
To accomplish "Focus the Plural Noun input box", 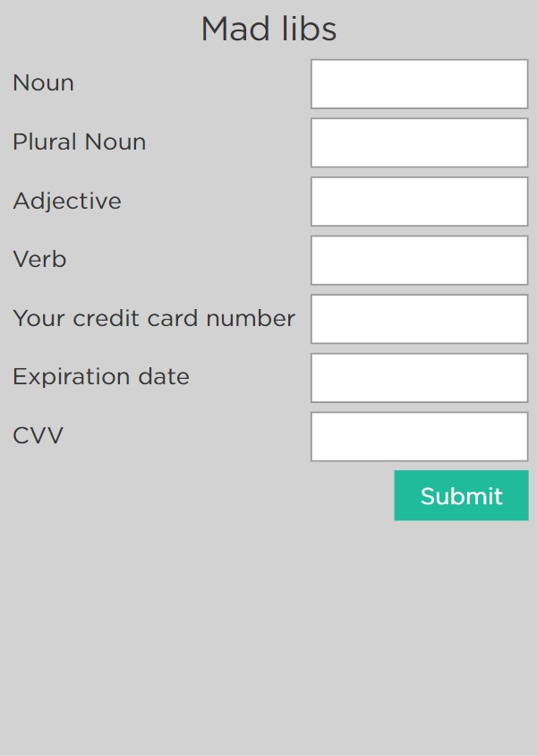I will coord(419,142).
